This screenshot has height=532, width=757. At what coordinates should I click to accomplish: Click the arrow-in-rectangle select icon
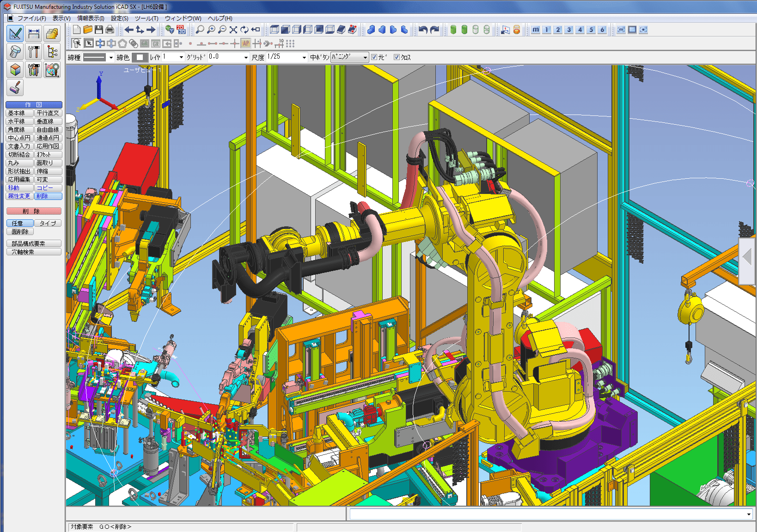point(89,43)
